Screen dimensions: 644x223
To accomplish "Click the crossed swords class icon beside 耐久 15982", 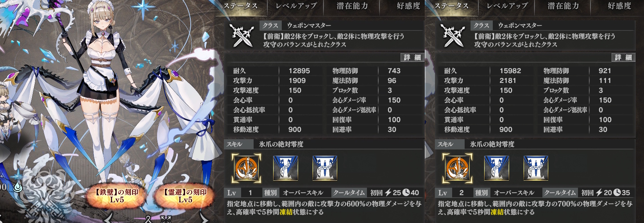I will [453, 35].
